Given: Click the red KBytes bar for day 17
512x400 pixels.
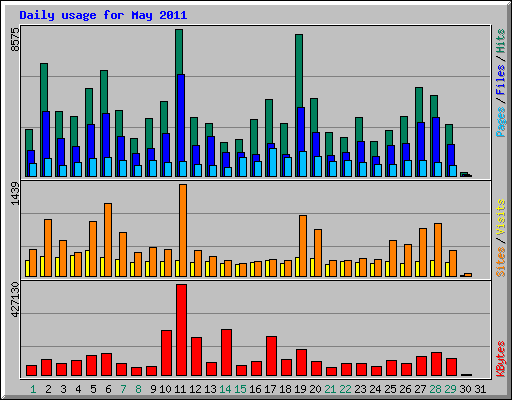Looking at the screenshot, I should pyautogui.click(x=272, y=356).
